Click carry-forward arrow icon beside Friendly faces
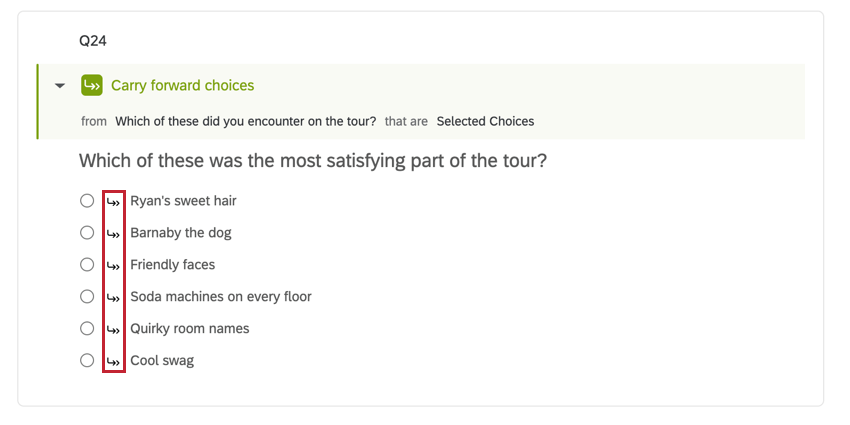This screenshot has width=850, height=425. point(113,265)
